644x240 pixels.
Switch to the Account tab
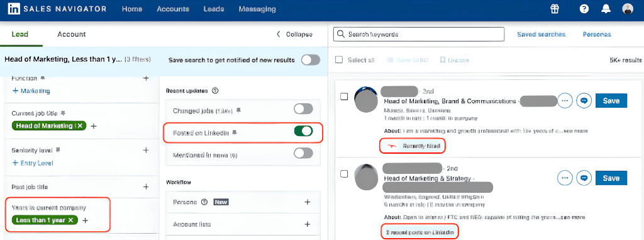coord(72,34)
